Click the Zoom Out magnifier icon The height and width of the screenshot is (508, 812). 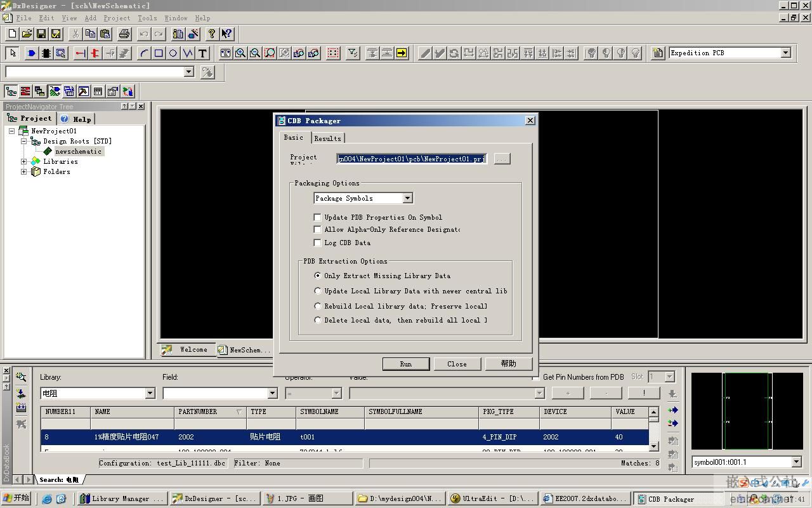click(x=255, y=53)
